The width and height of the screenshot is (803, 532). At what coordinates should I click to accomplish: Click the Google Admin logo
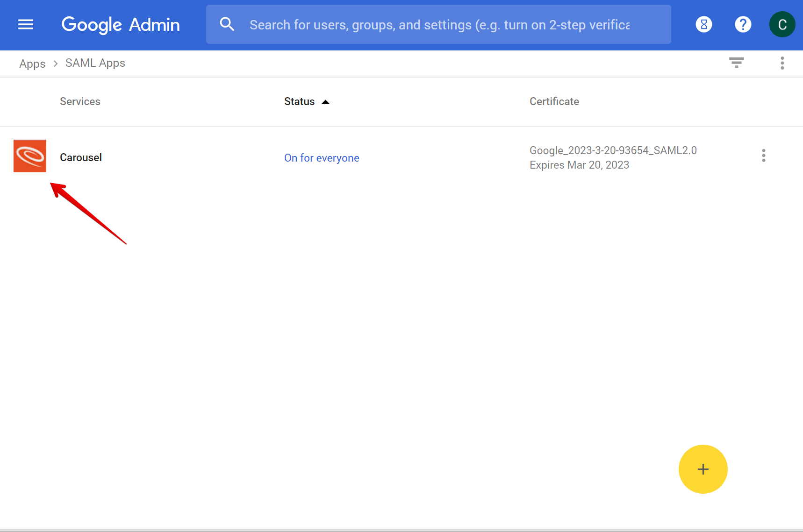tap(121, 25)
